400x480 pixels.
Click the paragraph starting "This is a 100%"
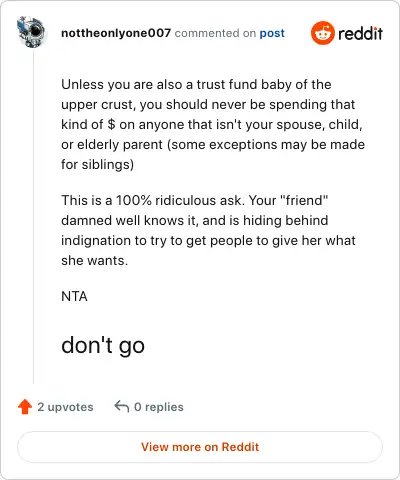click(208, 230)
